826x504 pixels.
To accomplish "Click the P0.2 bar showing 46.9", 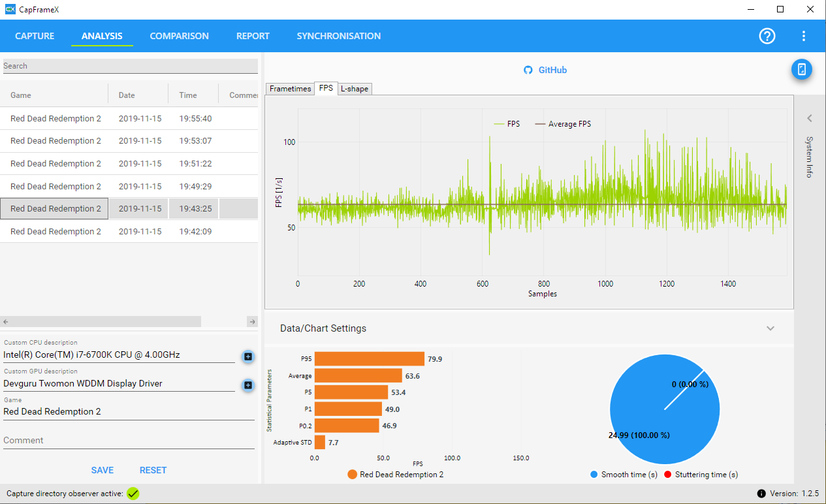I will click(347, 426).
